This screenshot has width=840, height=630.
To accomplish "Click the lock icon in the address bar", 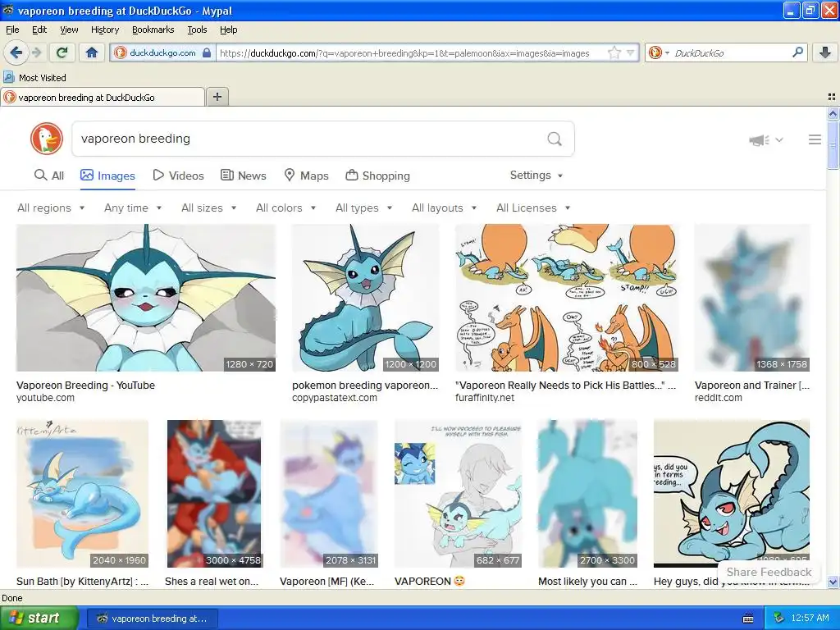I will coord(207,53).
